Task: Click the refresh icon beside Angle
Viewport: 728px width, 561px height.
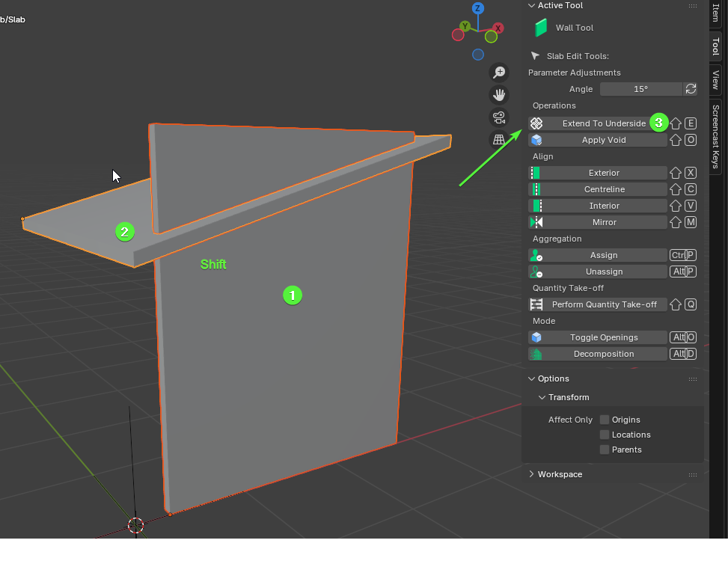Action: 691,89
